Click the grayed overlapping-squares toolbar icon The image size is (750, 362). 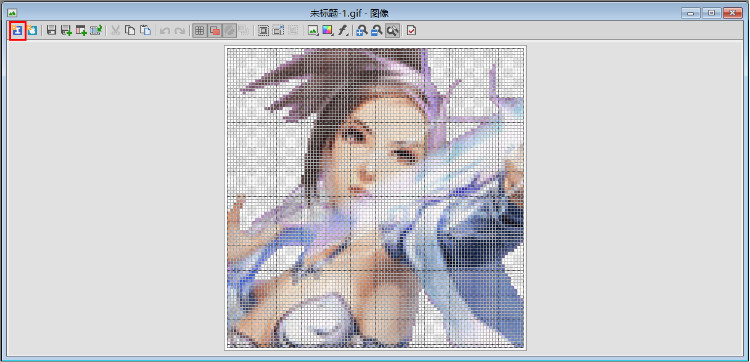click(244, 31)
